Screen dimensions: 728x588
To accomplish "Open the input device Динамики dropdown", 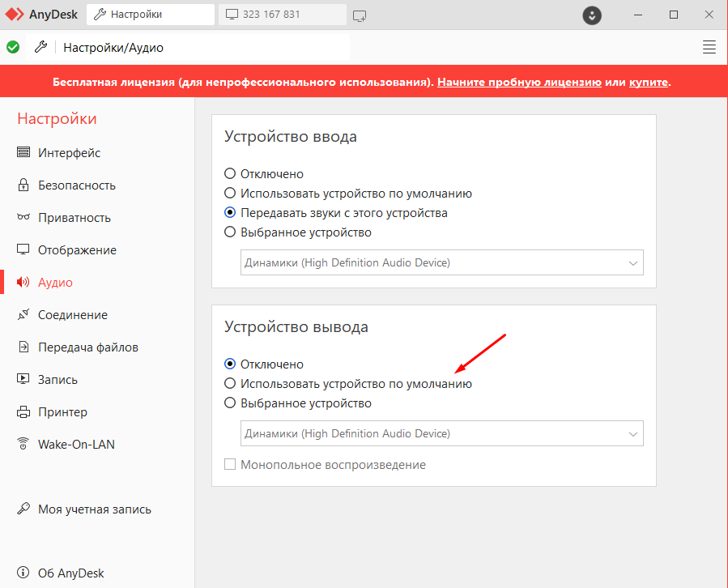I will click(441, 262).
